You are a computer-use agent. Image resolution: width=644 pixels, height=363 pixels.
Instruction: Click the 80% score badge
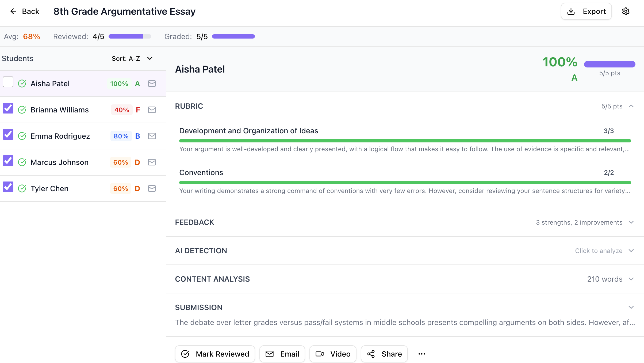coord(121,136)
